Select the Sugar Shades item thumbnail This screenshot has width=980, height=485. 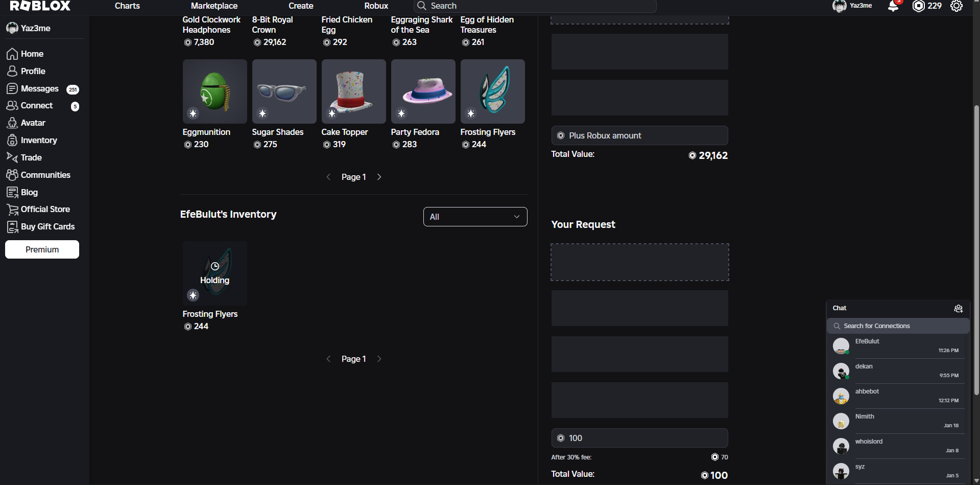pos(284,91)
